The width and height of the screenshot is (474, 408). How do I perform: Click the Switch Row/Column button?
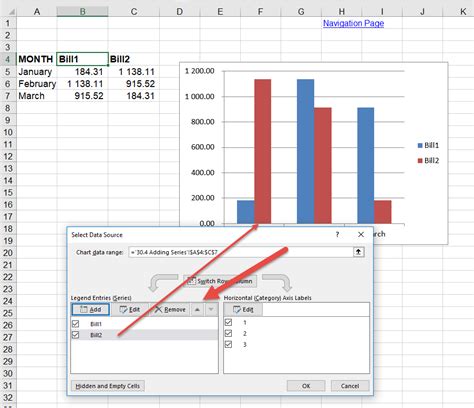220,281
